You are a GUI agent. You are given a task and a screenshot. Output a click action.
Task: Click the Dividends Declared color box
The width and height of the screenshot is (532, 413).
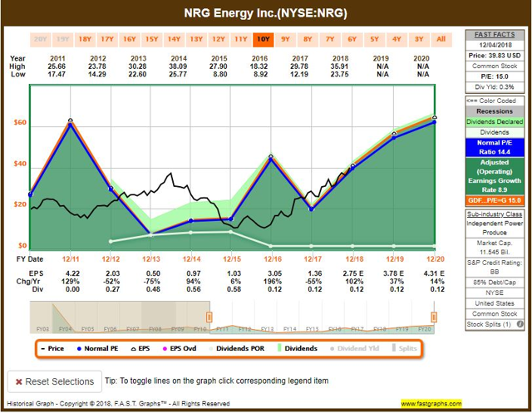coord(495,121)
